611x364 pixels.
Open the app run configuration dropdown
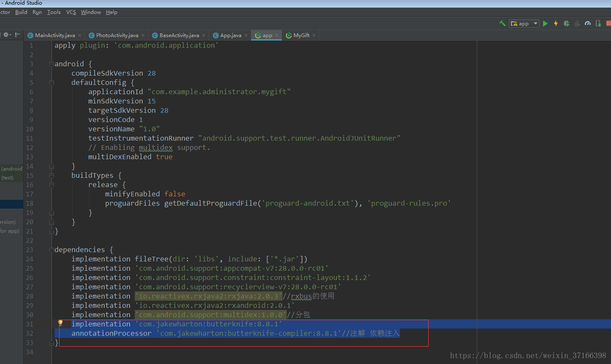[x=524, y=24]
